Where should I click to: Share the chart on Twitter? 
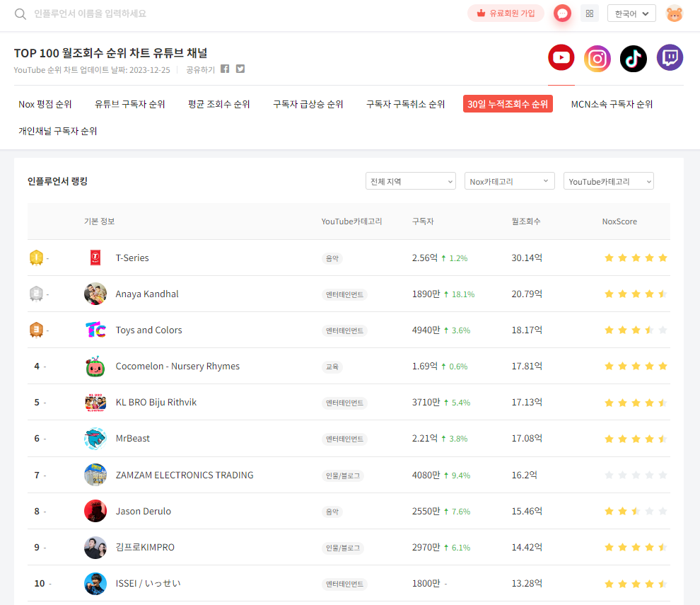click(240, 69)
